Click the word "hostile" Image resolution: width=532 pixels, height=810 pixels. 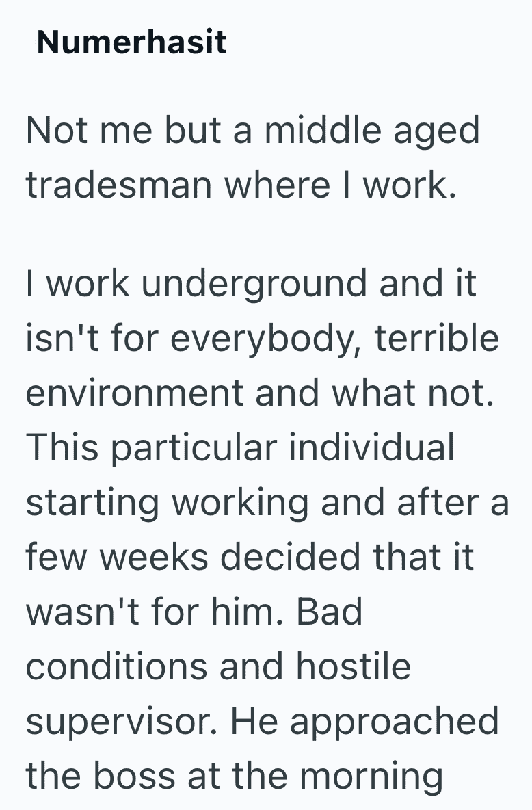click(354, 666)
